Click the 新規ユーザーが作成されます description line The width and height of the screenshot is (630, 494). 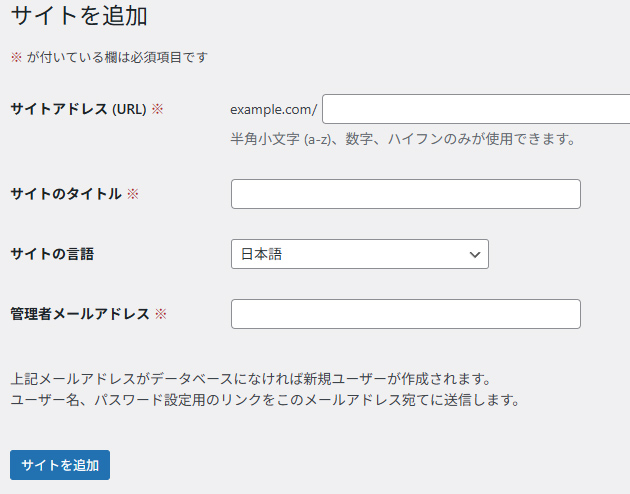pyautogui.click(x=250, y=379)
